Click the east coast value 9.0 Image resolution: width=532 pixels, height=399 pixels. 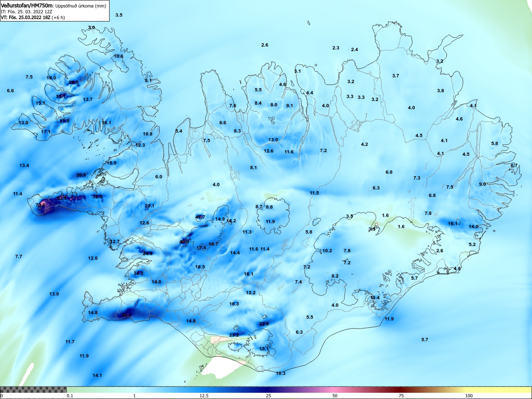coord(482,185)
